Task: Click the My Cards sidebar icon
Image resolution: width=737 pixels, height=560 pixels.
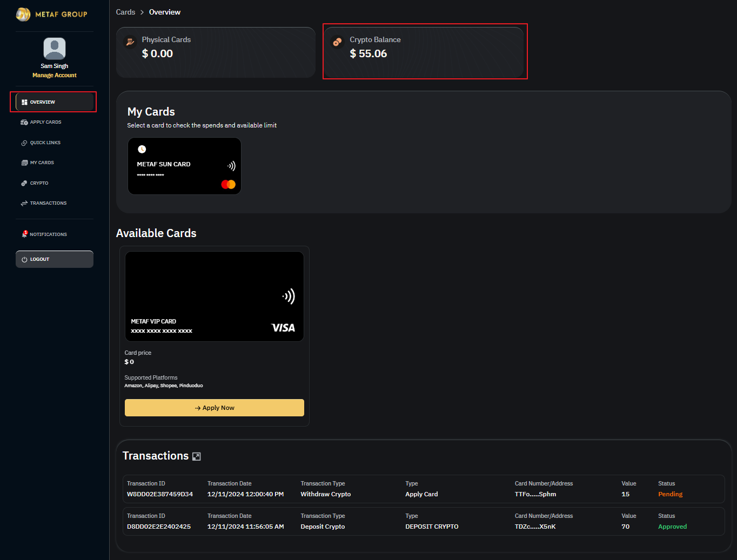Action: [24, 163]
